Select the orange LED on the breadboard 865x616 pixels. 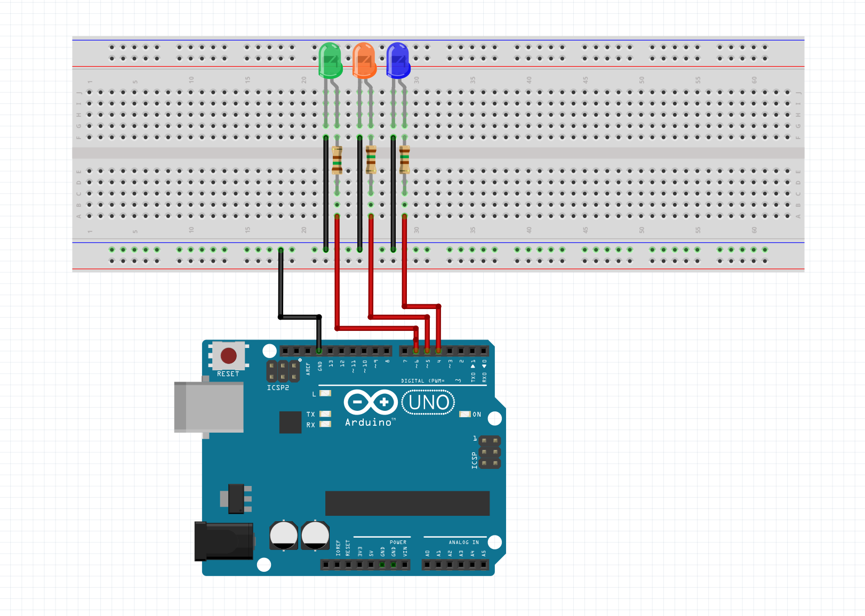click(364, 60)
